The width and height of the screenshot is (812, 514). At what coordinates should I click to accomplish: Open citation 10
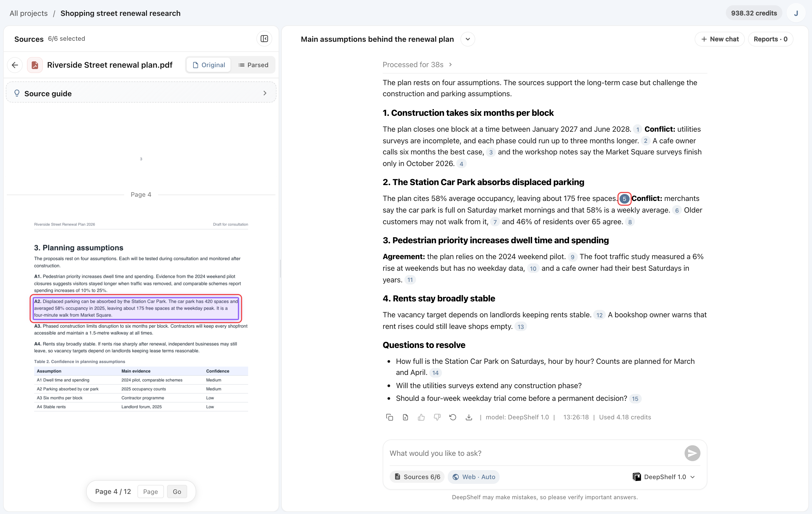pyautogui.click(x=533, y=268)
